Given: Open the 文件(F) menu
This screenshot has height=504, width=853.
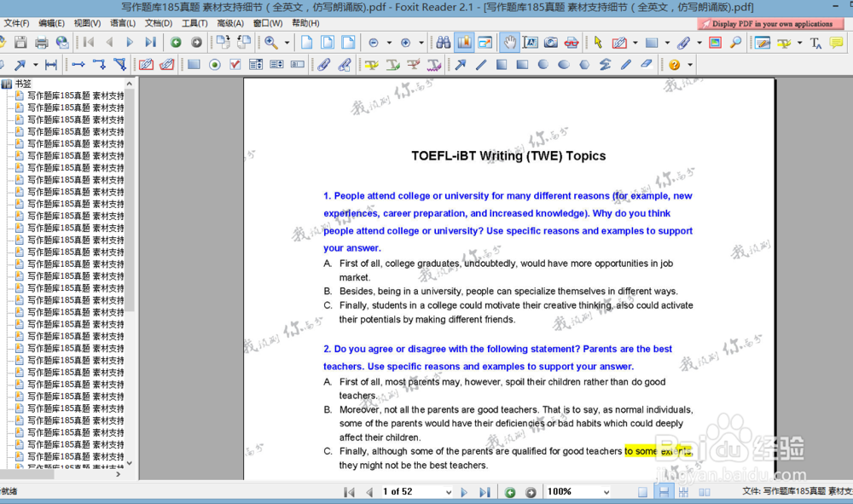Looking at the screenshot, I should pyautogui.click(x=16, y=23).
